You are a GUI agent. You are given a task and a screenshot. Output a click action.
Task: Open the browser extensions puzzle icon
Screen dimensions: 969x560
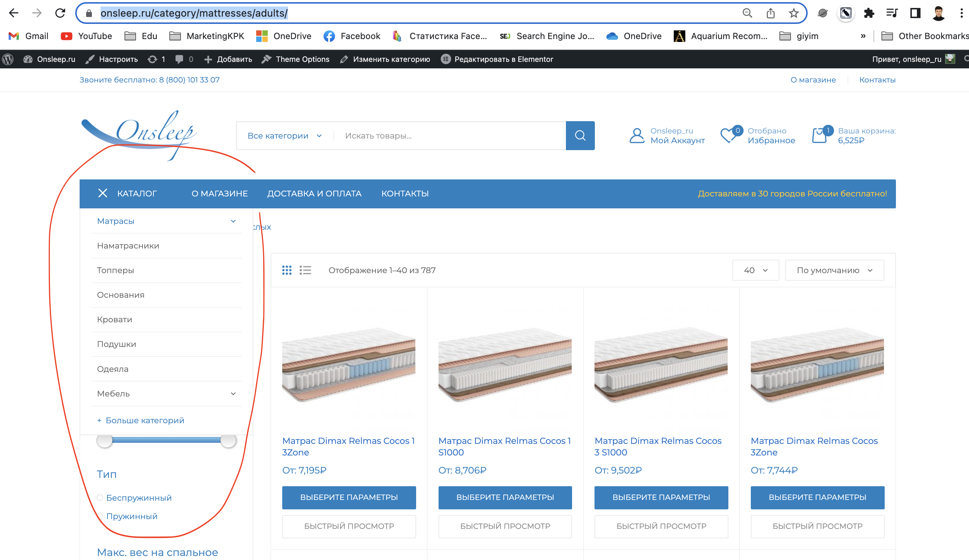pos(869,13)
